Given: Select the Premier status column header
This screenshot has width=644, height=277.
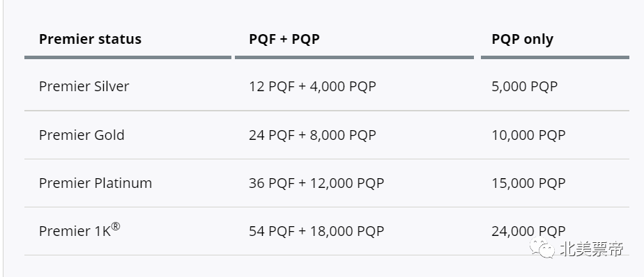Looking at the screenshot, I should pyautogui.click(x=90, y=40).
